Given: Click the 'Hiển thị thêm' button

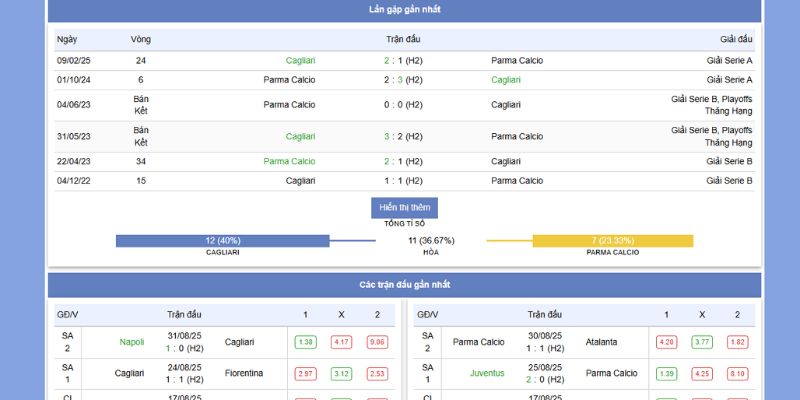Looking at the screenshot, I should pos(404,208).
